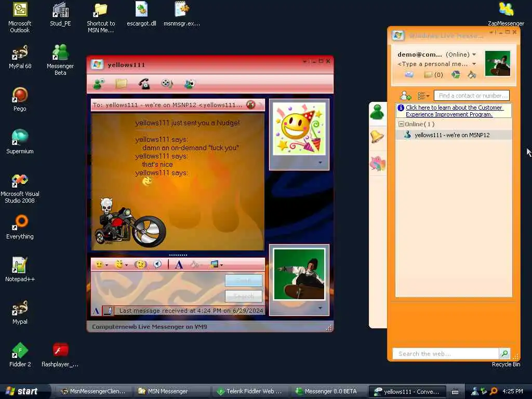Image resolution: width=532 pixels, height=399 pixels.
Task: Click the Messenger Beta desktop icon
Action: coord(60,60)
